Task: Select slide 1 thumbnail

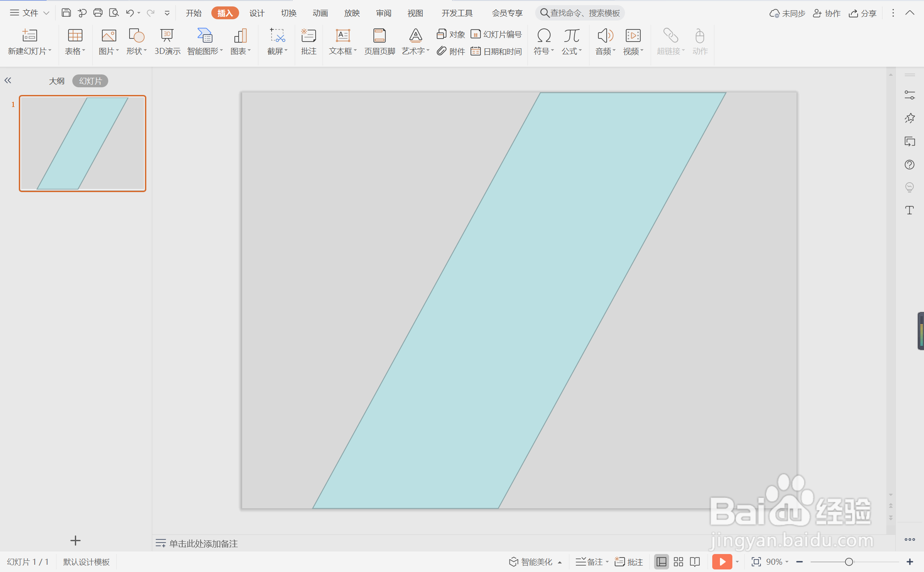Action: (83, 143)
